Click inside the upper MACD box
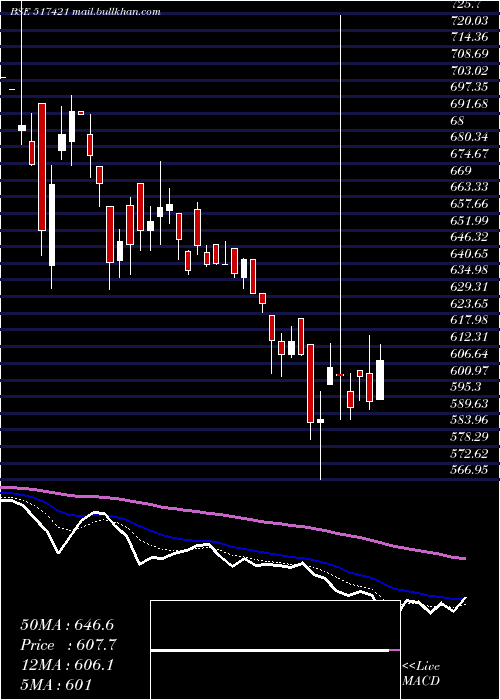 [x=275, y=625]
